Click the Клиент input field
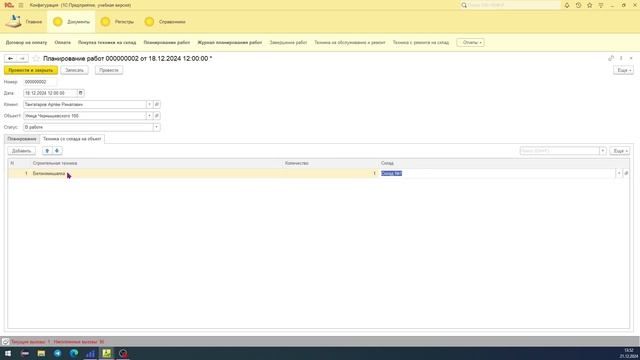The height and width of the screenshot is (360, 640). [x=84, y=104]
